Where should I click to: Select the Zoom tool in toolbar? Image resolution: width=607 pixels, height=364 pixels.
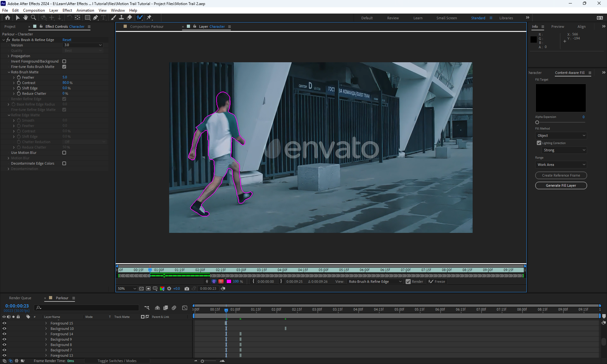(x=33, y=18)
